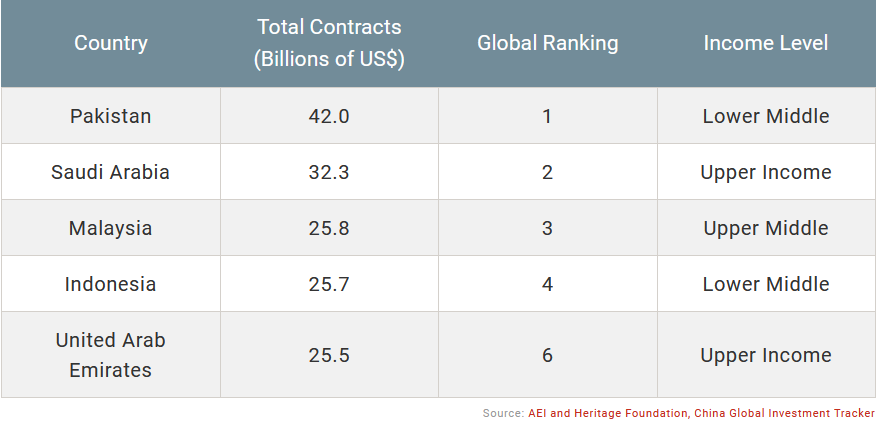
Task: Select the 25.7 contracts value
Action: click(329, 284)
